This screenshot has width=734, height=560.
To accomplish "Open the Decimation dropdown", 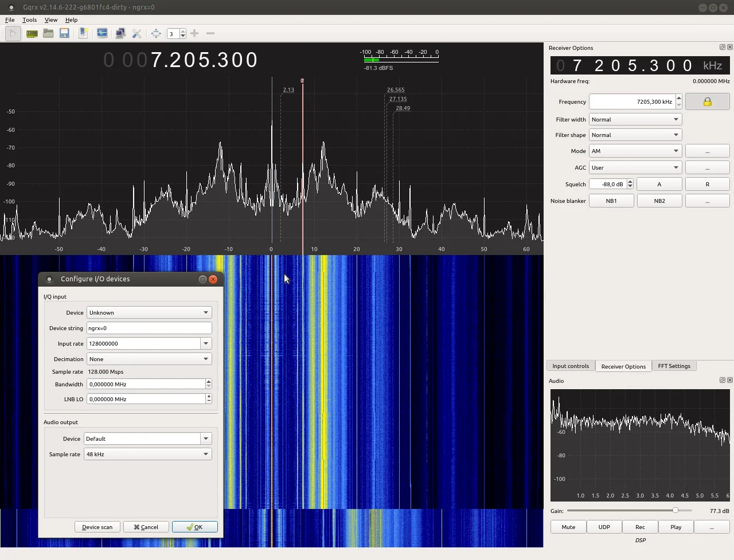I will [x=149, y=359].
